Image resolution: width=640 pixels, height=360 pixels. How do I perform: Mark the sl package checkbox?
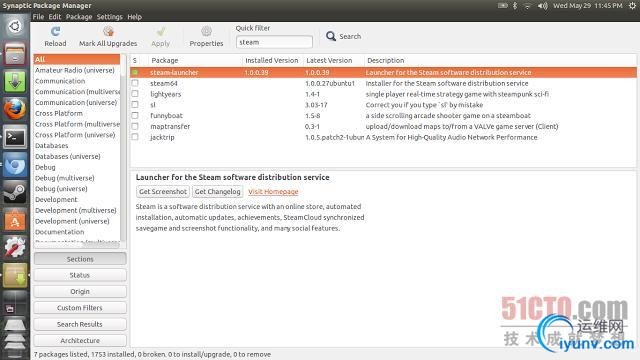pos(135,104)
